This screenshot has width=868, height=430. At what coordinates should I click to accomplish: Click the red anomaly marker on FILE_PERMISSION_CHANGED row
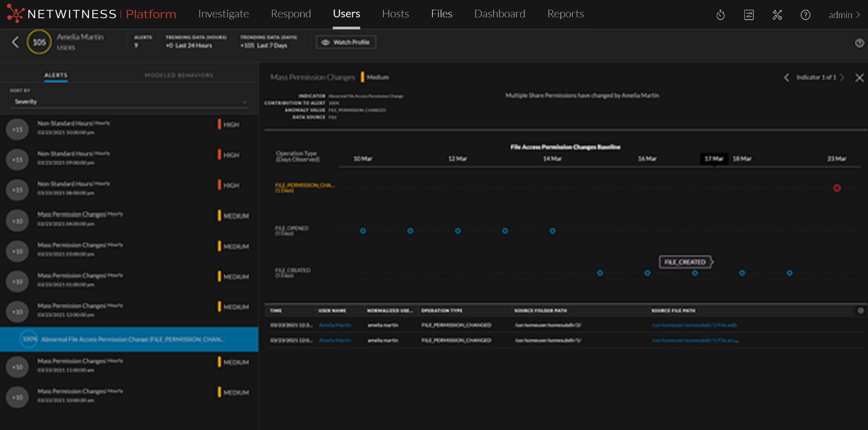[837, 188]
